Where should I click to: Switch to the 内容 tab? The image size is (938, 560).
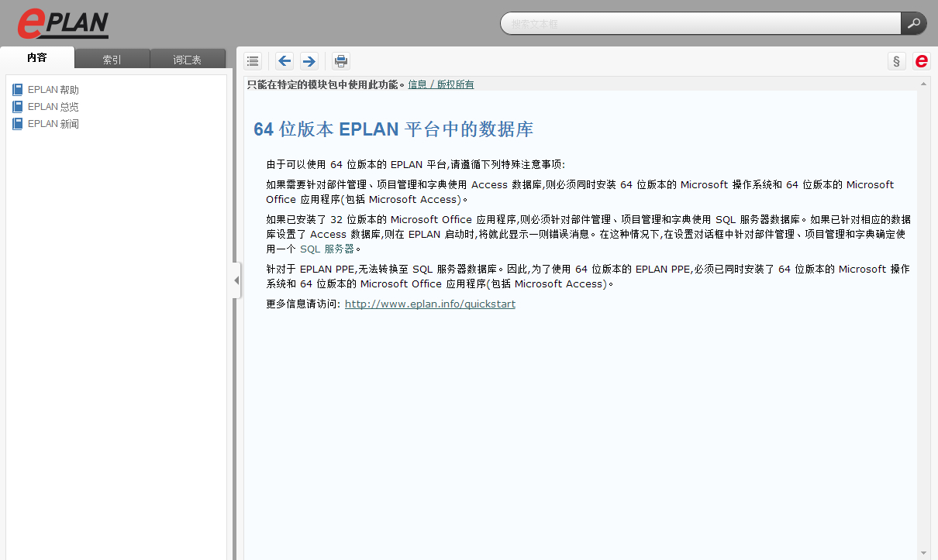point(37,58)
